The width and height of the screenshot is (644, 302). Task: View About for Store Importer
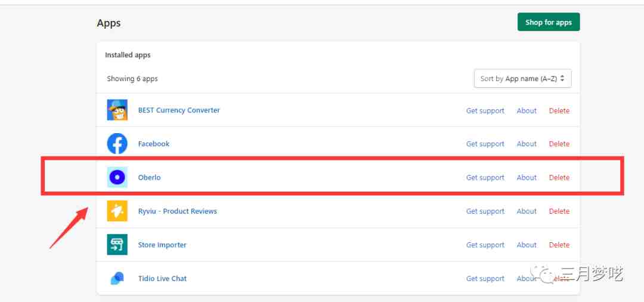pos(527,245)
